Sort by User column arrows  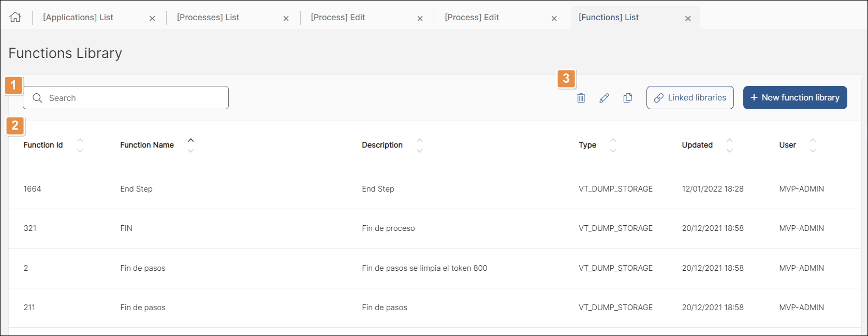coord(813,145)
